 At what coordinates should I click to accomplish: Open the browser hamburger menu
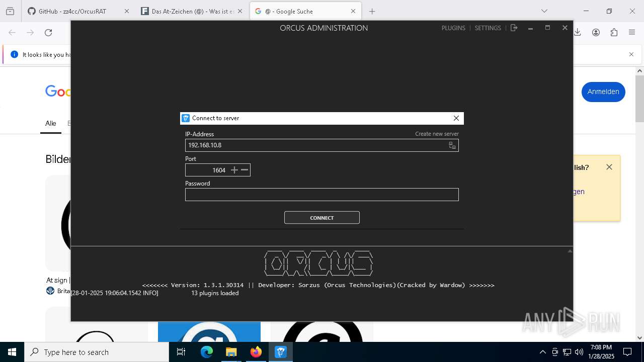click(x=632, y=33)
